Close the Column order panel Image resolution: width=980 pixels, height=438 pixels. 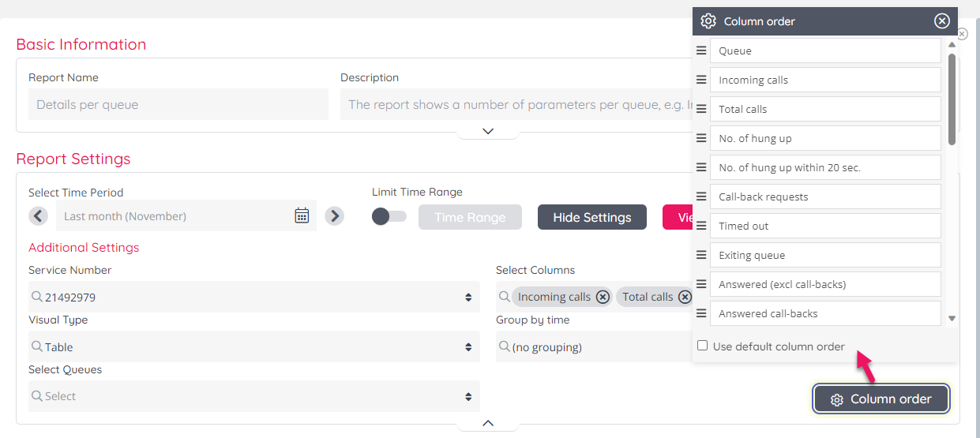[x=941, y=21]
